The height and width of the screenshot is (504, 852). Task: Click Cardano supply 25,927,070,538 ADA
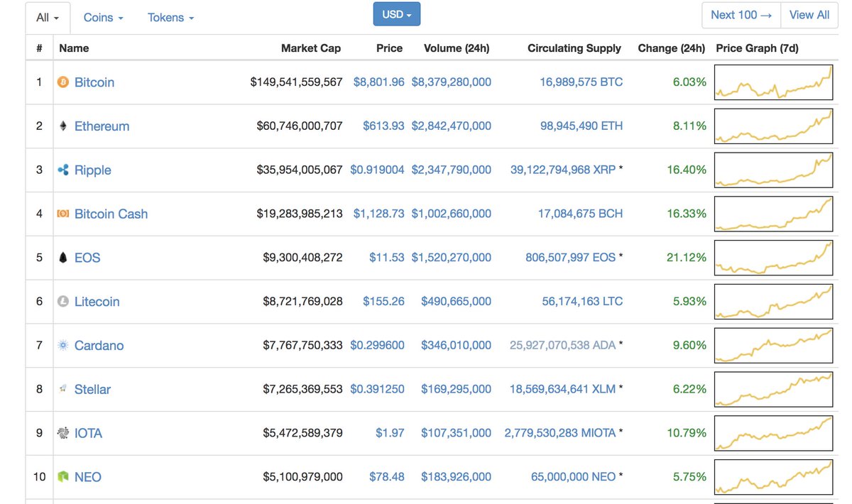[563, 346]
